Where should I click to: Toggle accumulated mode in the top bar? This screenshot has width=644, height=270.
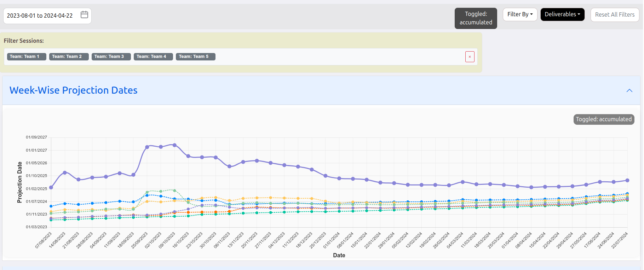[x=476, y=18]
